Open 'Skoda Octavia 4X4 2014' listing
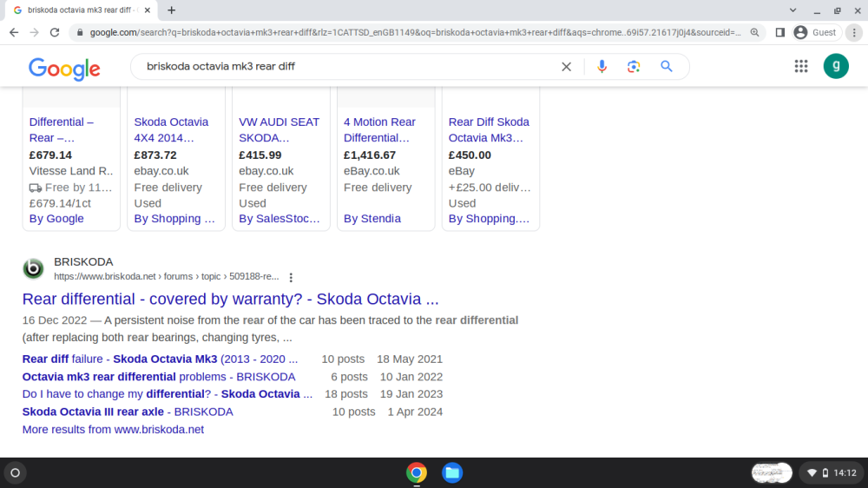This screenshot has height=488, width=868. click(x=171, y=129)
